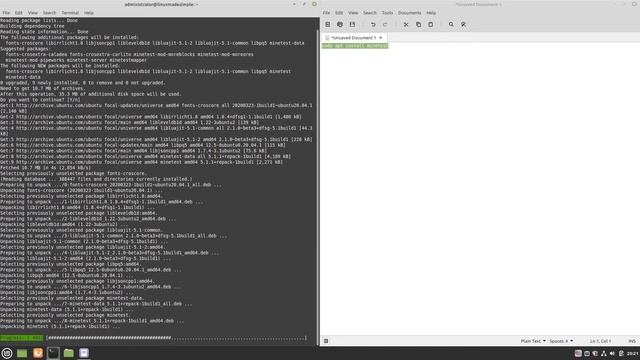Toggle the side pane icon in editor status bar
This screenshot has width=640, height=360.
326,341
